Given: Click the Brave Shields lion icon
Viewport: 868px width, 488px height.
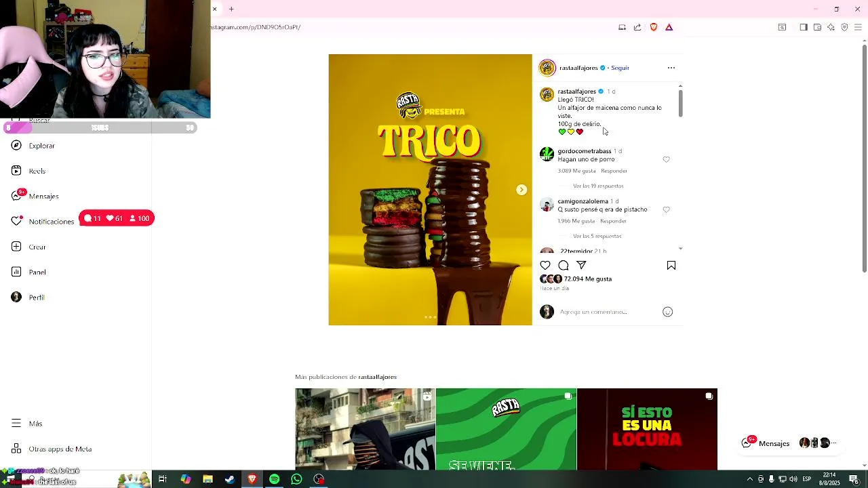Looking at the screenshot, I should 654,27.
